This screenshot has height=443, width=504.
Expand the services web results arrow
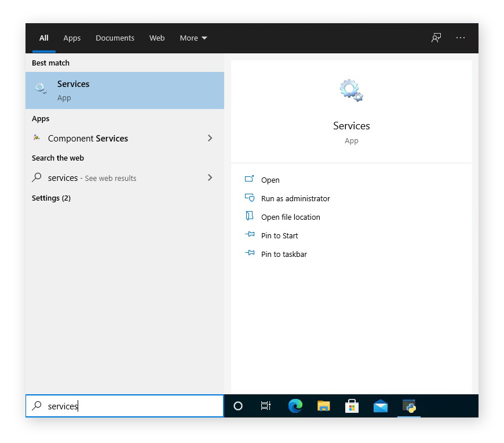click(210, 178)
